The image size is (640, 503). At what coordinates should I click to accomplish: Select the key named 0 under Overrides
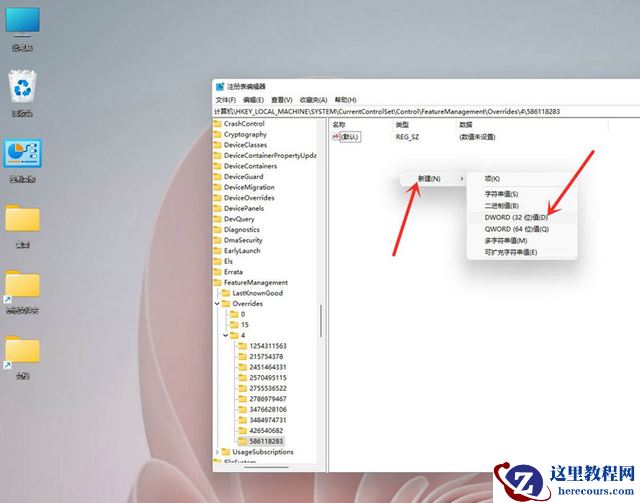pyautogui.click(x=243, y=314)
